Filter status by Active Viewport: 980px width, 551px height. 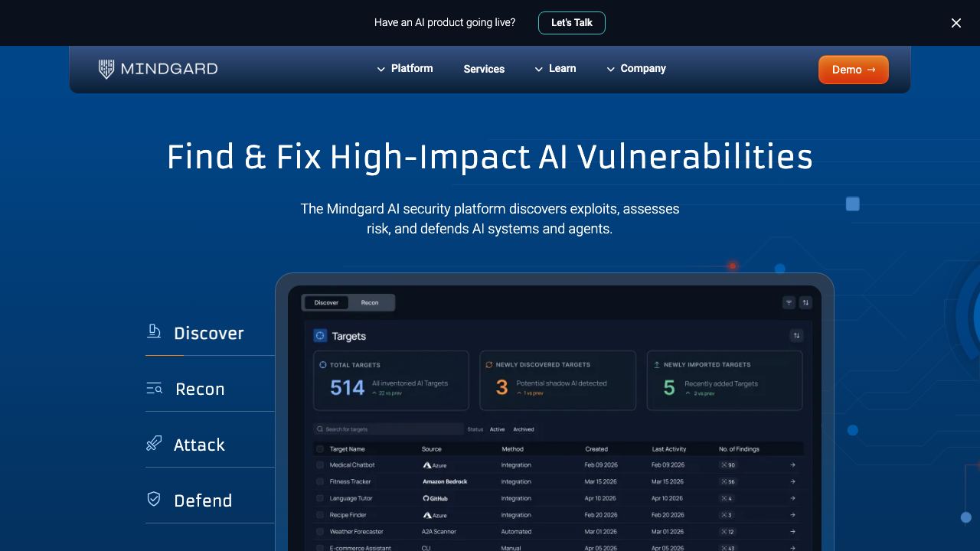(x=498, y=429)
